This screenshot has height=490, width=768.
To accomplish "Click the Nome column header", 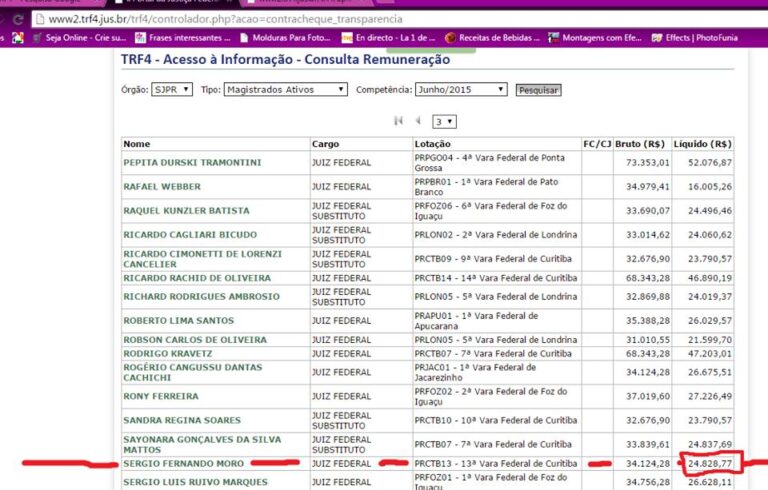I will pos(137,144).
